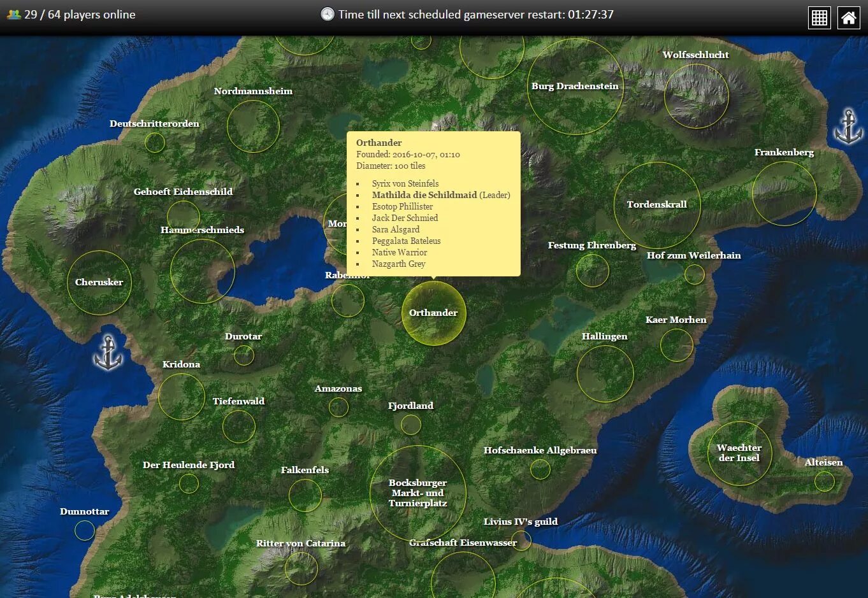Click the Der Heulende Fjord label
Viewport: 868px width, 598px height.
tap(189, 465)
